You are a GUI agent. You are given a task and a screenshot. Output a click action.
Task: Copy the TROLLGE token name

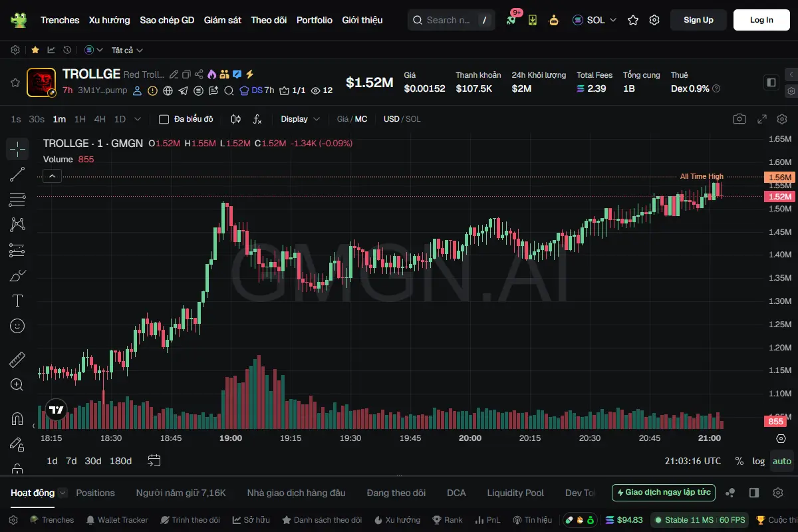[x=186, y=74]
